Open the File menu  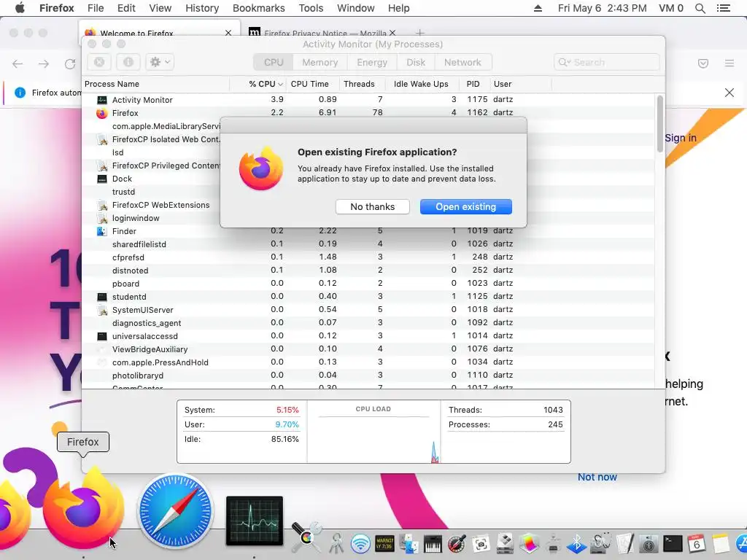click(x=96, y=8)
